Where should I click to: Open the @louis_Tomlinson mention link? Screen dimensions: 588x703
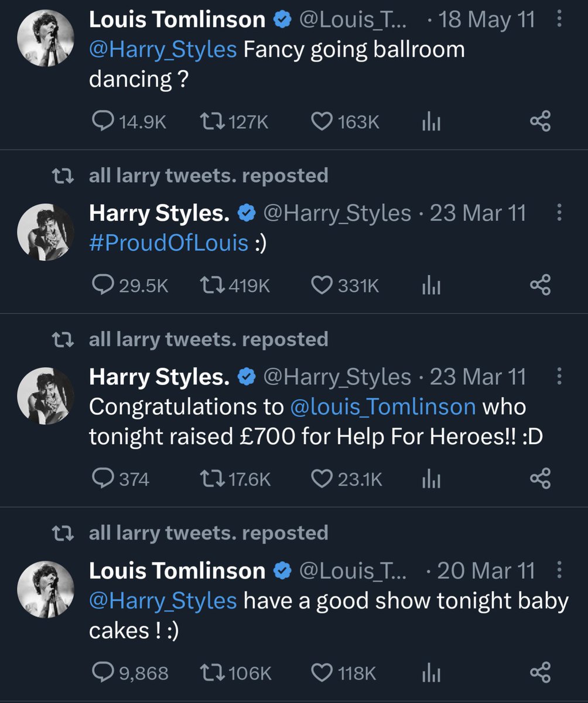[382, 407]
